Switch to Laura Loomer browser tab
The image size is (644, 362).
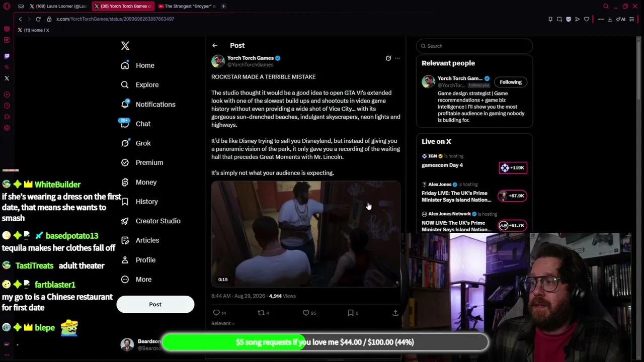tap(58, 6)
